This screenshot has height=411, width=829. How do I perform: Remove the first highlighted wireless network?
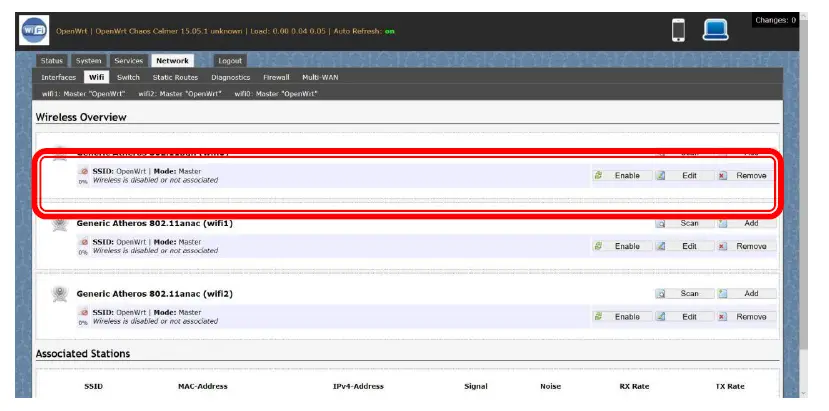click(x=746, y=176)
